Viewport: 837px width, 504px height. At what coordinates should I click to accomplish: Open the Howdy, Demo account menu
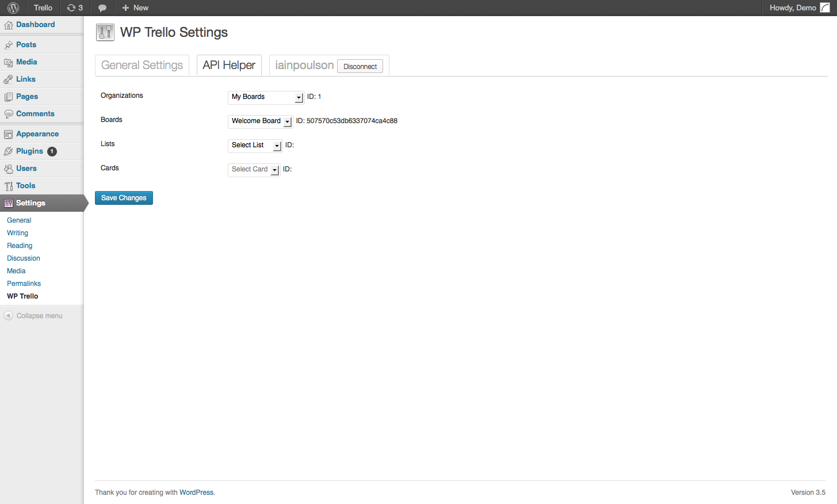pos(800,8)
